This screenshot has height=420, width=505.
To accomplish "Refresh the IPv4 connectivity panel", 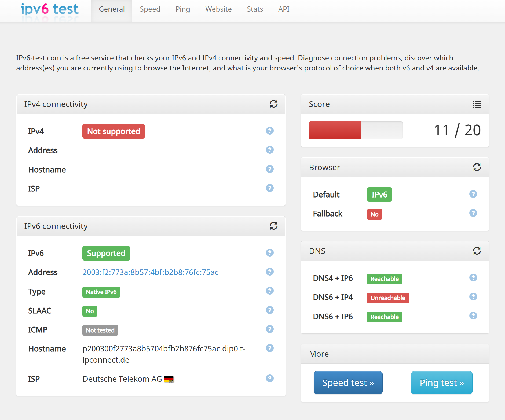I will pos(273,104).
